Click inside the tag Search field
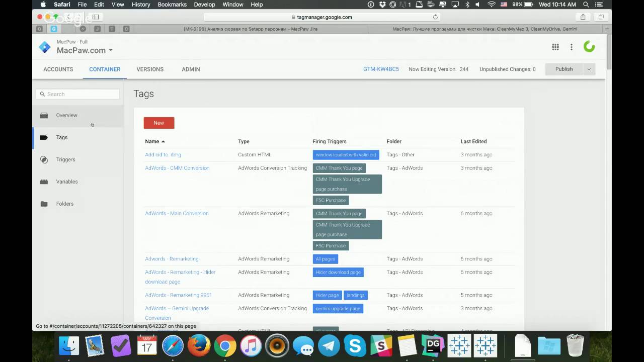The width and height of the screenshot is (644, 362). tap(77, 94)
